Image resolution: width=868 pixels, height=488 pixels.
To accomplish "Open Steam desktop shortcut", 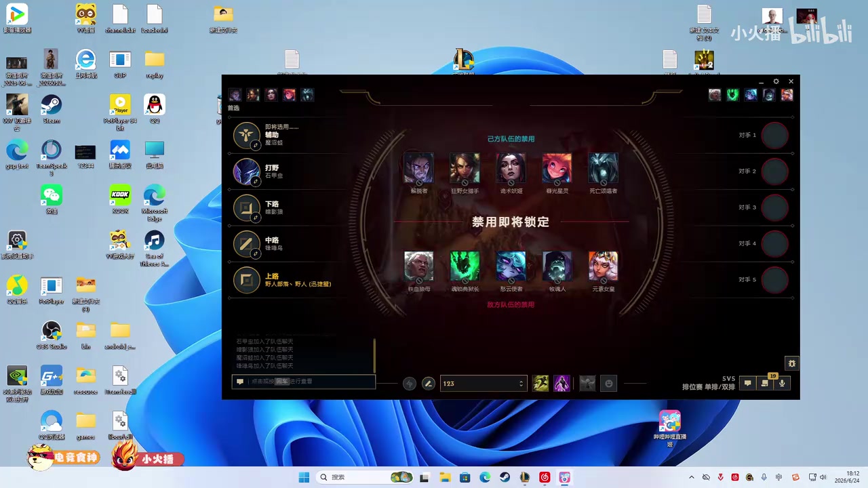I will click(x=52, y=109).
